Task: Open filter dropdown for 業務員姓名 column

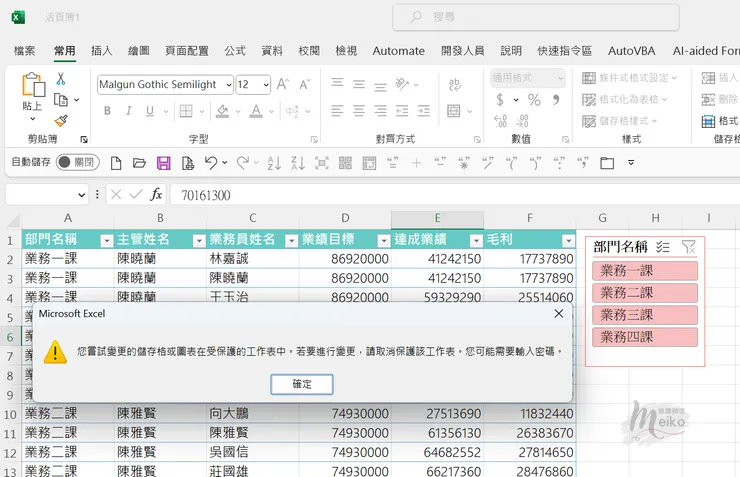Action: click(x=291, y=241)
